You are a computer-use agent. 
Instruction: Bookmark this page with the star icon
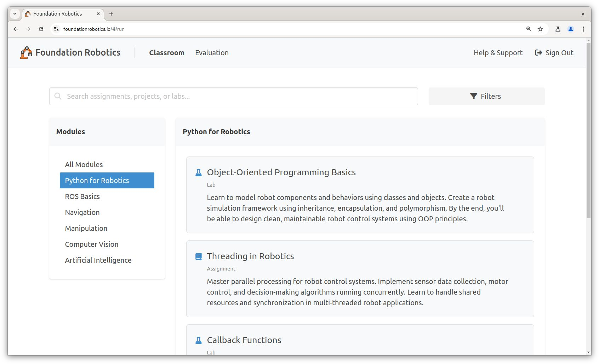540,29
